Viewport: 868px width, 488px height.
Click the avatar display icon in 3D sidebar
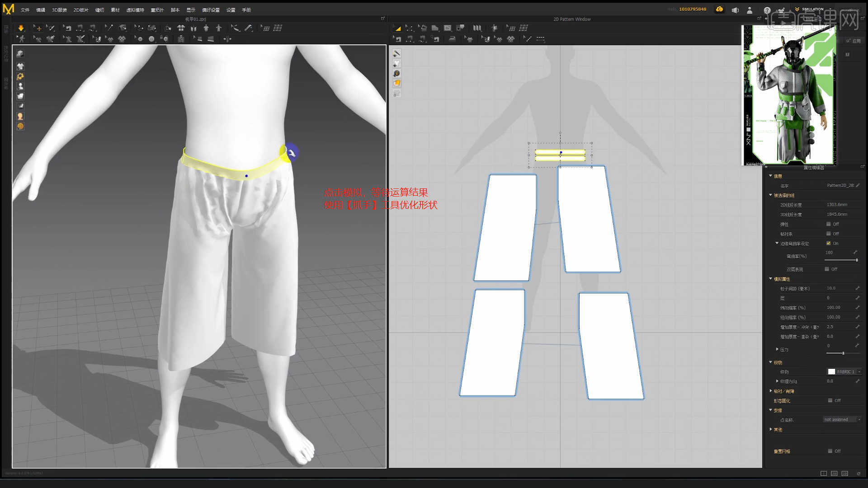20,86
